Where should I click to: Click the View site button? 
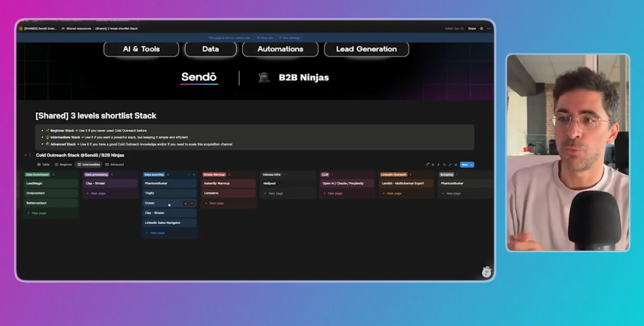coord(265,38)
